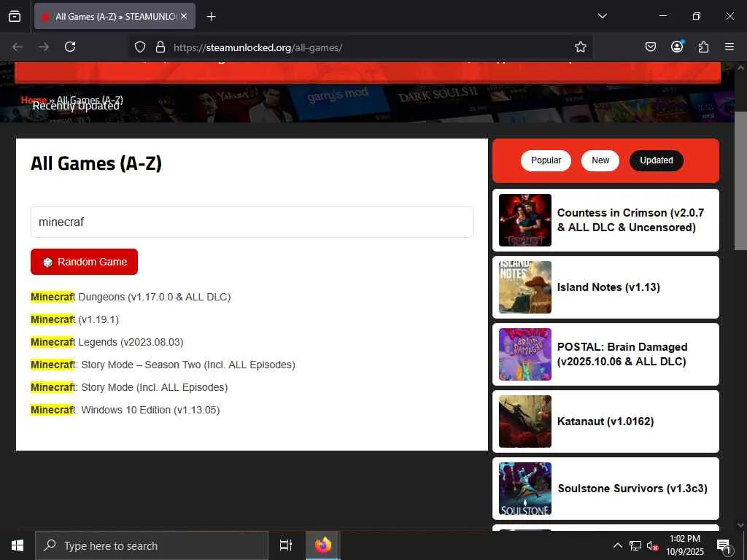Select the All Games (A-Z) browser tab
747x560 pixels.
[115, 16]
